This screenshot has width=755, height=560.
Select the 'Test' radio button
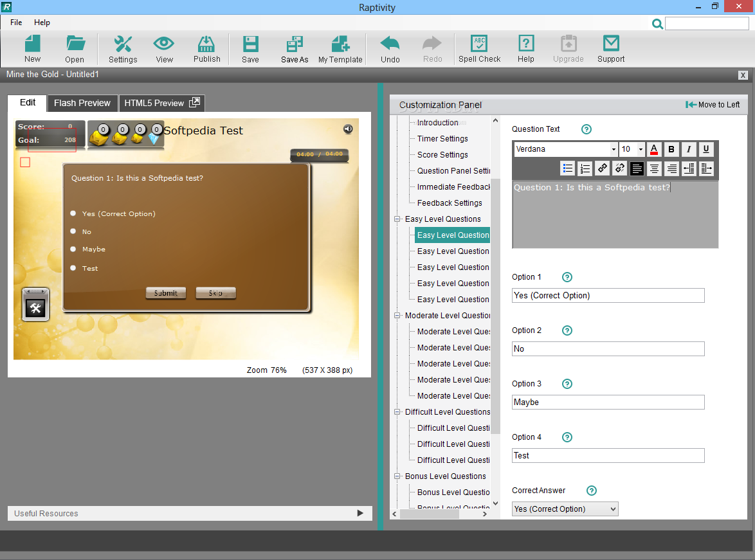(73, 267)
